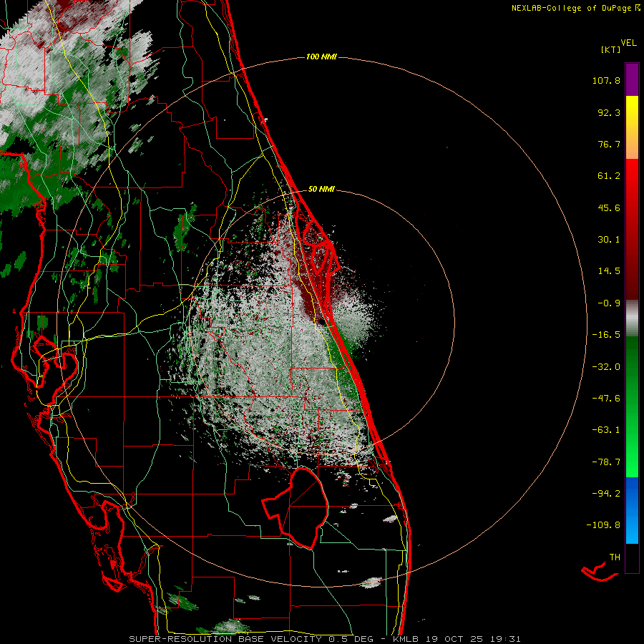This screenshot has height=644, width=644.
Task: Click the NEXLAB-College of DuPage credit text
Action: coord(575,8)
